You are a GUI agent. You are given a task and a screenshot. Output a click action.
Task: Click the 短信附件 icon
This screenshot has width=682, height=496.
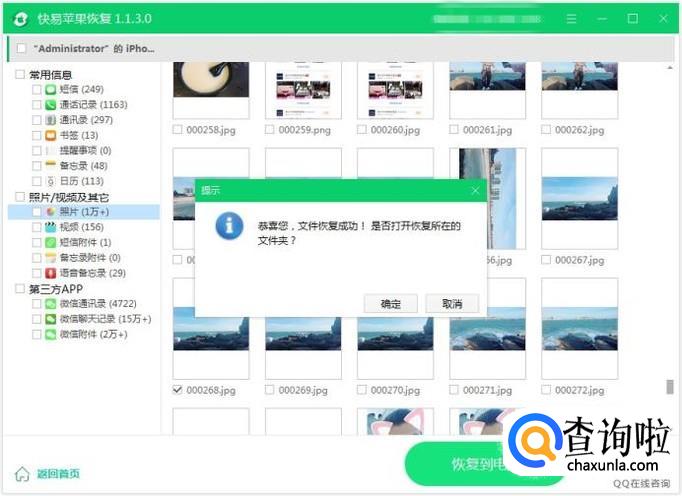[51, 242]
